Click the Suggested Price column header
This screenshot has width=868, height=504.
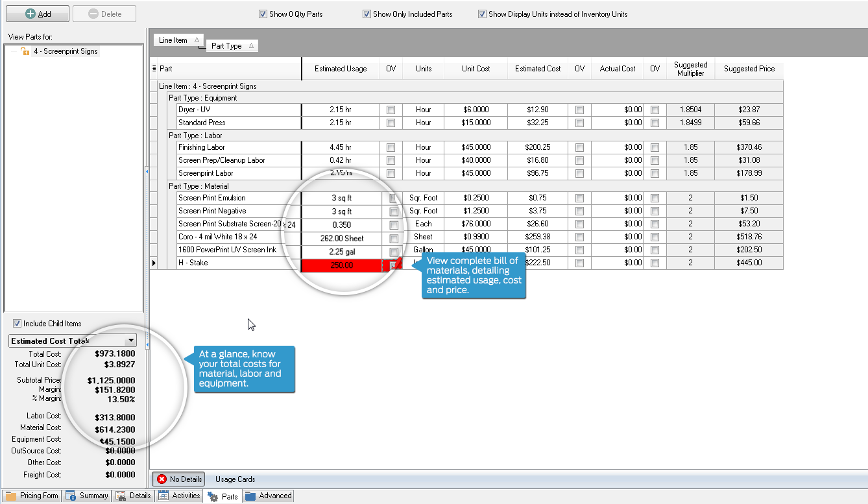(x=749, y=69)
